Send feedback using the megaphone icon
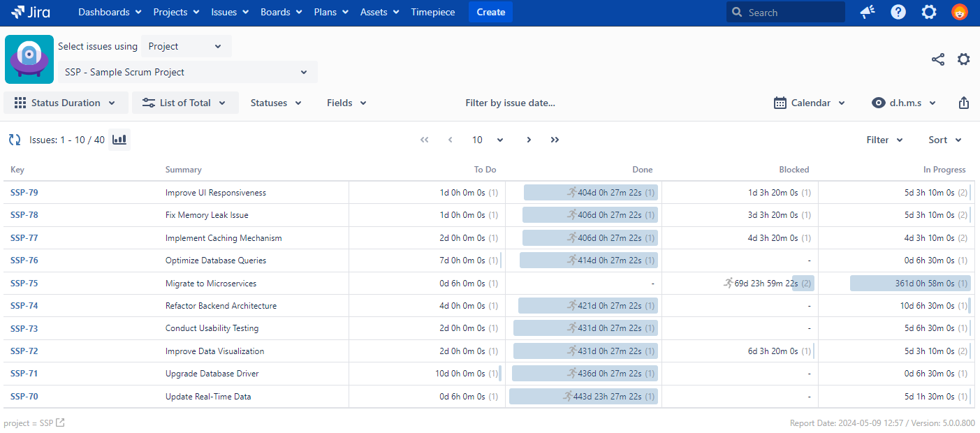The width and height of the screenshot is (980, 433). (867, 12)
